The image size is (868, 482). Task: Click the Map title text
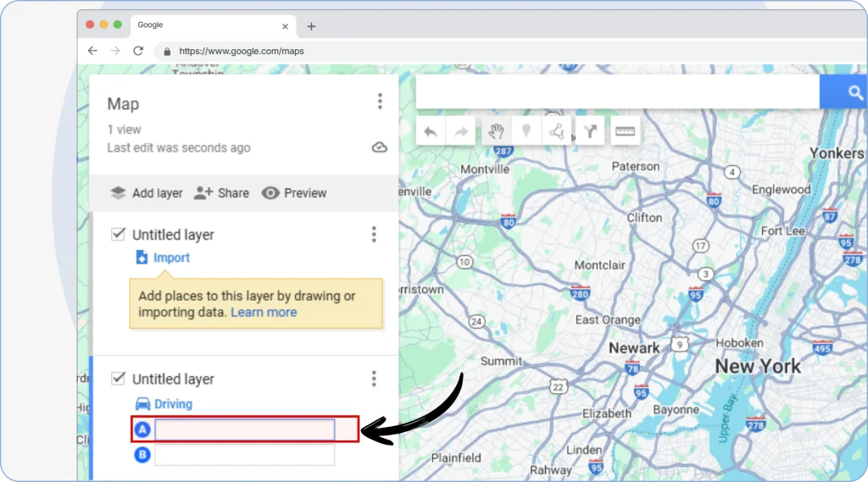pos(123,104)
